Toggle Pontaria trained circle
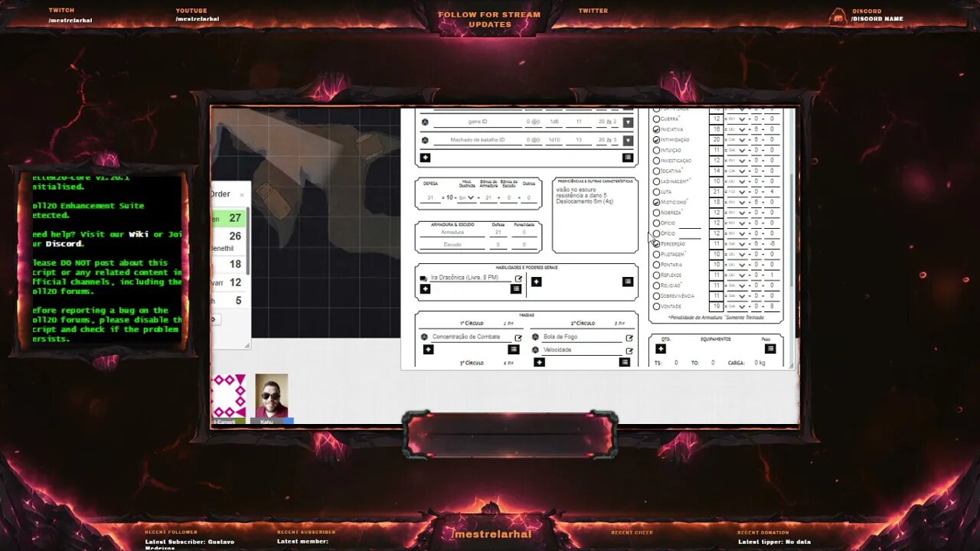 coord(656,265)
